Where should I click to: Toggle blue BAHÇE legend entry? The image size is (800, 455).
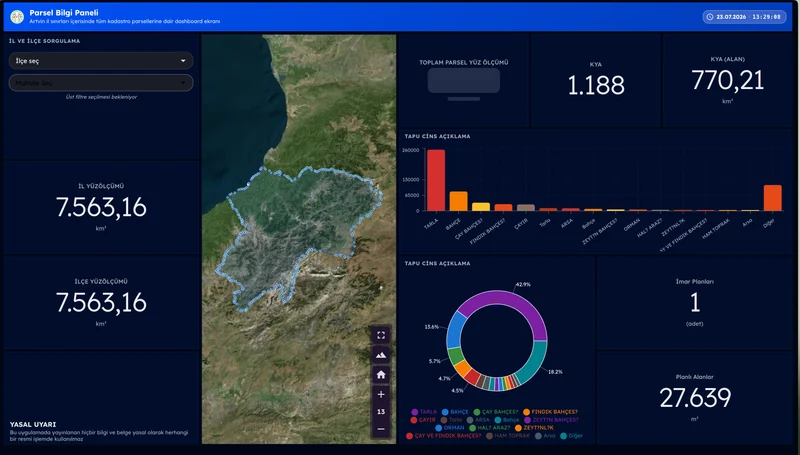click(455, 412)
